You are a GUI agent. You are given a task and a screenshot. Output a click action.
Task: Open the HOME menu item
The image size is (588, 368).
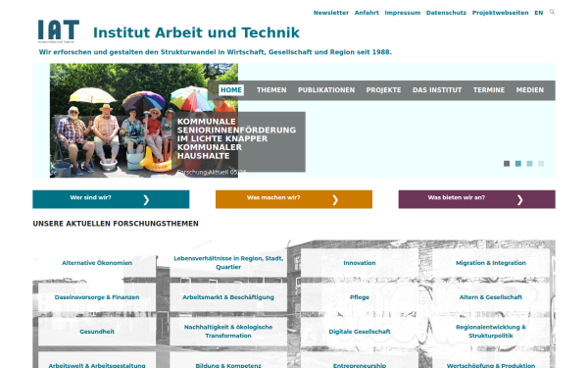coord(231,90)
